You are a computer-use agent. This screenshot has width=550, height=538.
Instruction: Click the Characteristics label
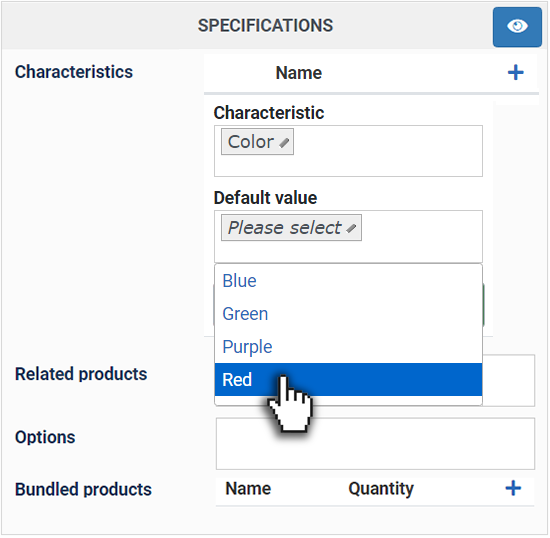pos(74,72)
